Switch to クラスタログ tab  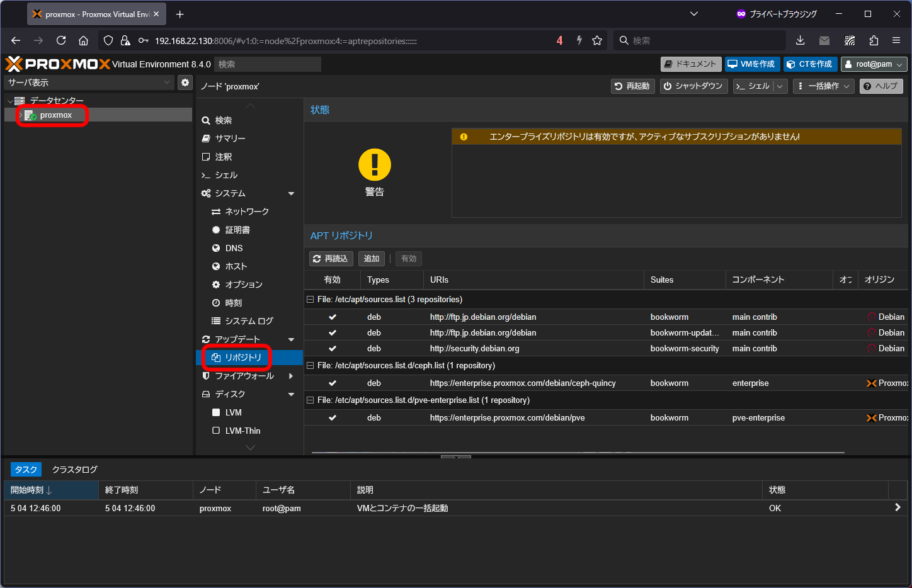click(75, 470)
